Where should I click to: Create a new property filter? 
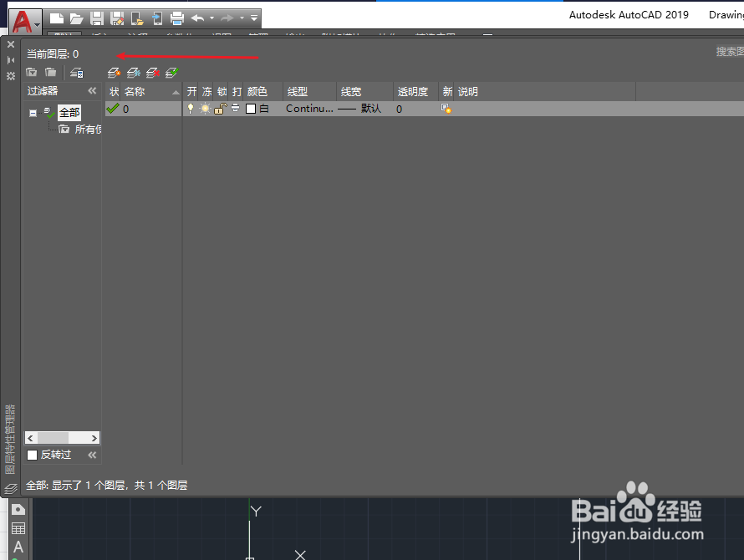tap(31, 72)
